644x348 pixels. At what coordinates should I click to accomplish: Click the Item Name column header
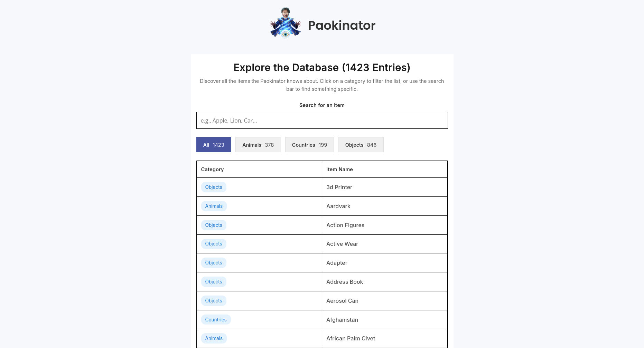339,169
